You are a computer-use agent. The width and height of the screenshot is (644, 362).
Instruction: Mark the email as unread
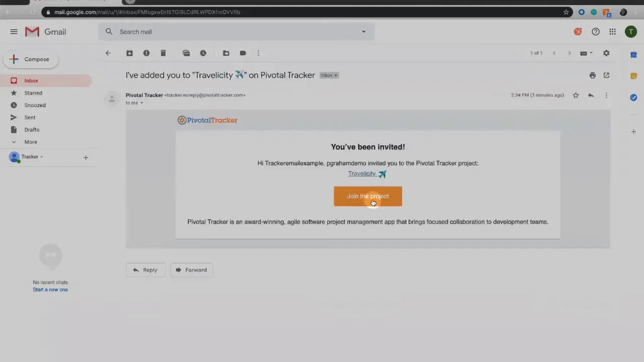186,53
